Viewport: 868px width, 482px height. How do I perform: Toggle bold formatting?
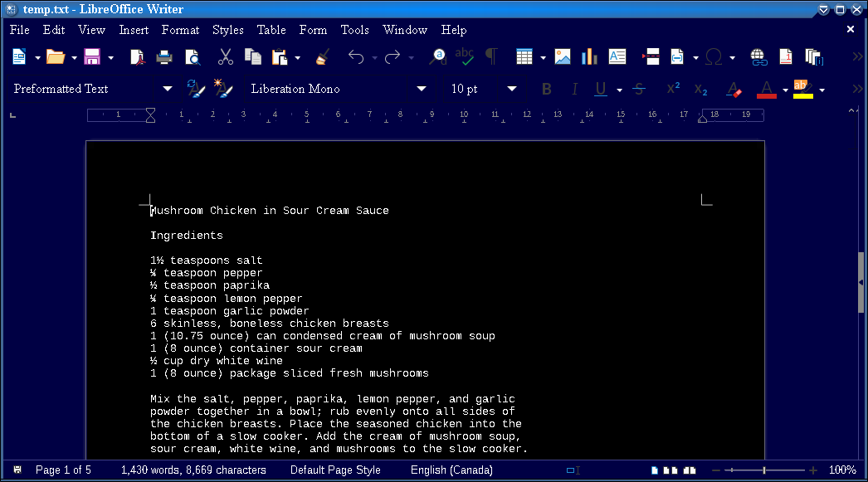coord(546,89)
